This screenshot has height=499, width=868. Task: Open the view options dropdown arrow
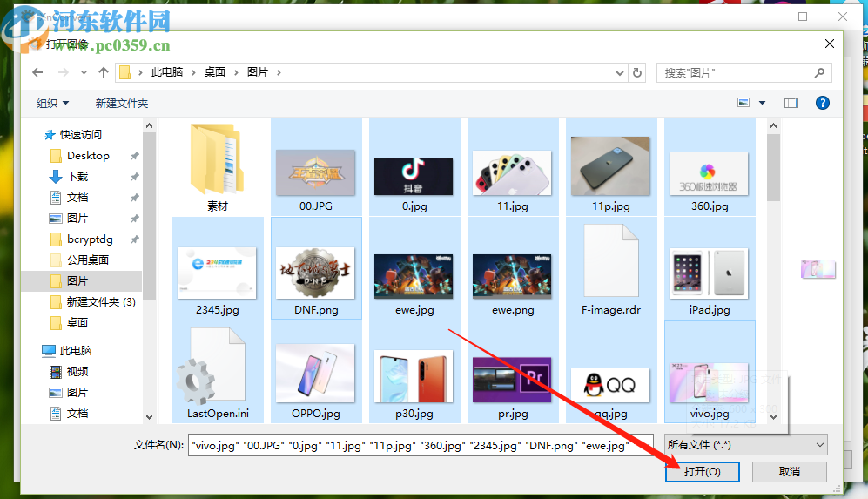[763, 103]
